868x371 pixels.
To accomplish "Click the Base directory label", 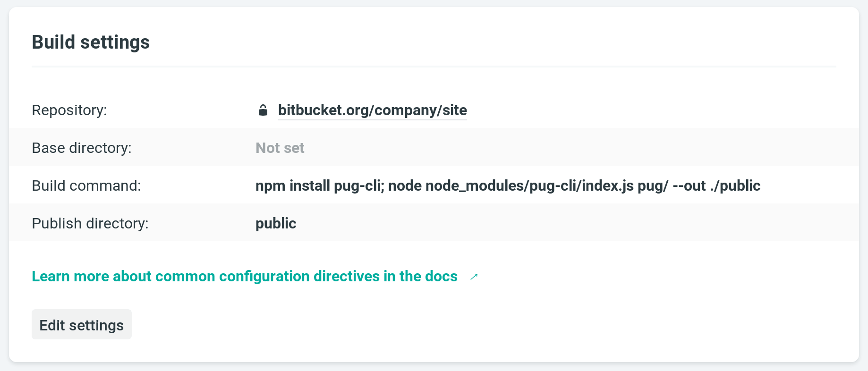I will pyautogui.click(x=82, y=148).
